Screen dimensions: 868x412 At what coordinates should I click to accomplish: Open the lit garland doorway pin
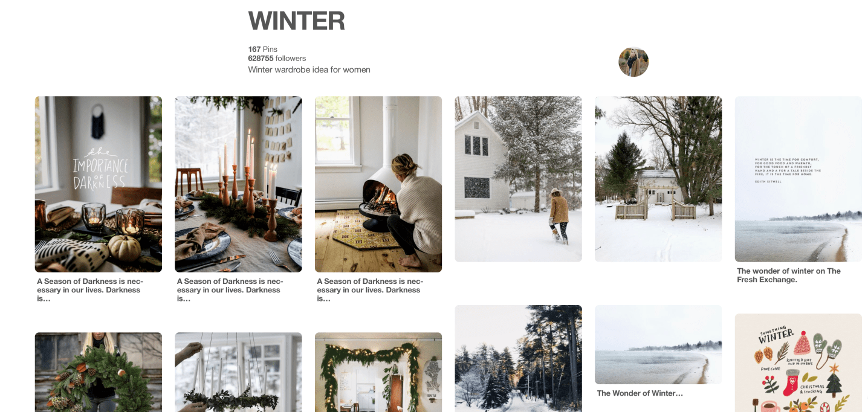click(378, 372)
